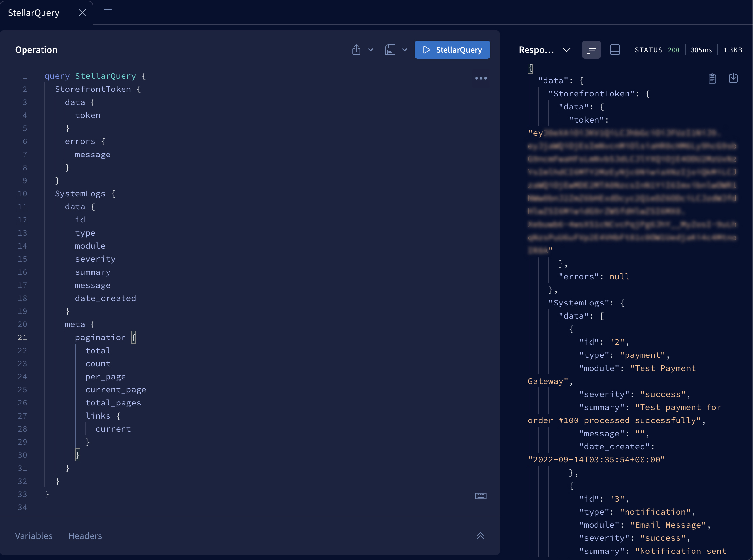The image size is (753, 560).
Task: Select the StellarQuery tab
Action: [34, 13]
